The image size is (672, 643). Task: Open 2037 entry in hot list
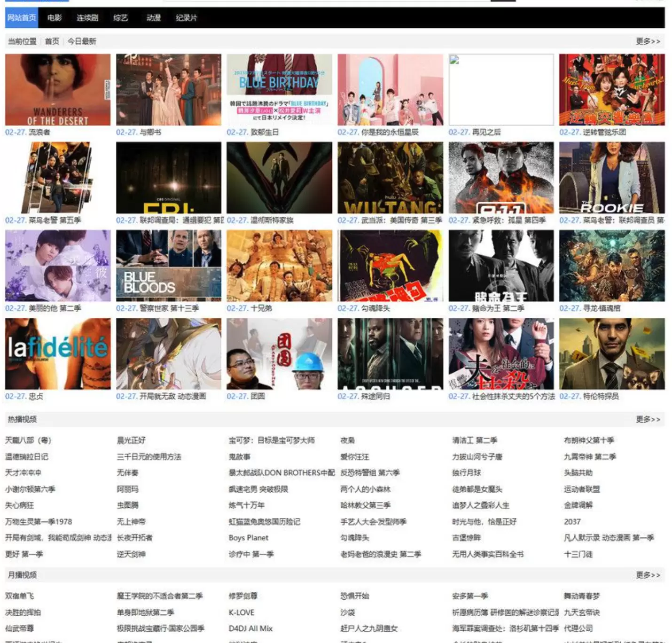(572, 522)
